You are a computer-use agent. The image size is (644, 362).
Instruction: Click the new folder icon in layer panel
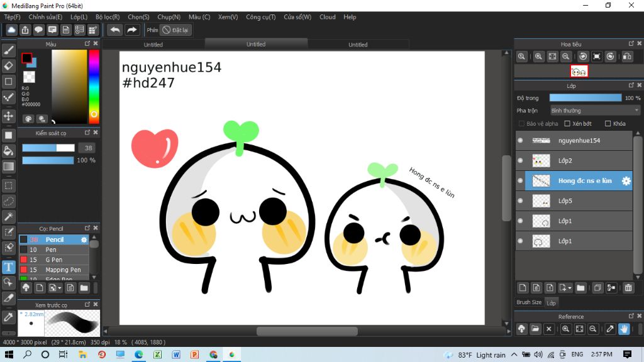[x=580, y=288]
